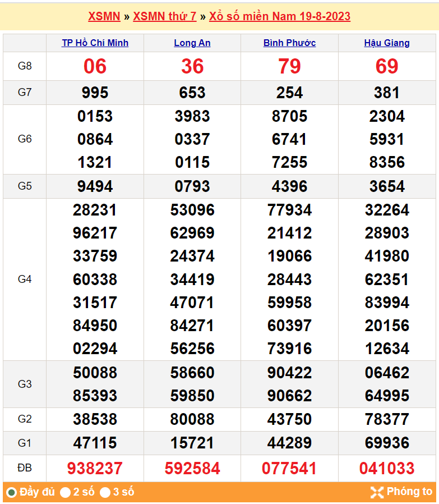The width and height of the screenshot is (439, 504).
Task: Click the Phóng to expand icon
Action: [377, 492]
